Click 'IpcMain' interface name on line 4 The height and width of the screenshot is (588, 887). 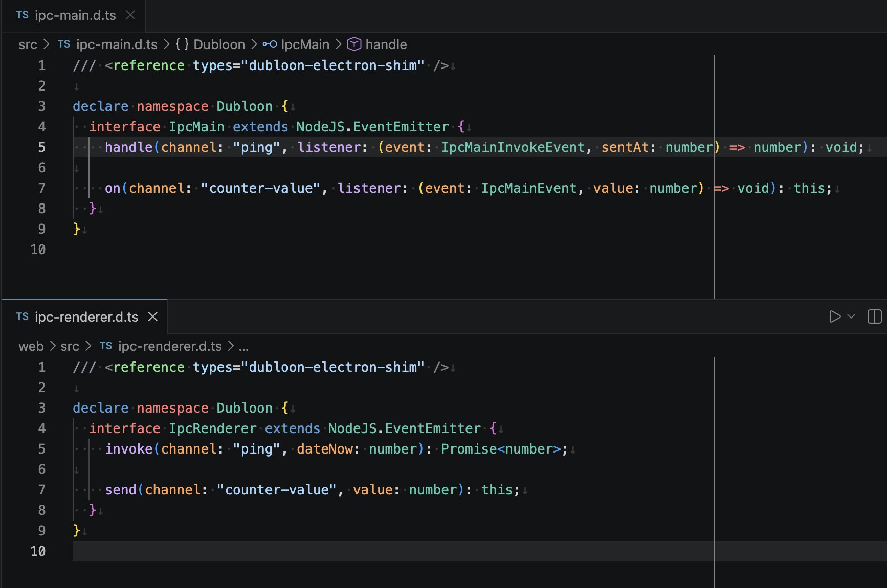click(x=197, y=127)
